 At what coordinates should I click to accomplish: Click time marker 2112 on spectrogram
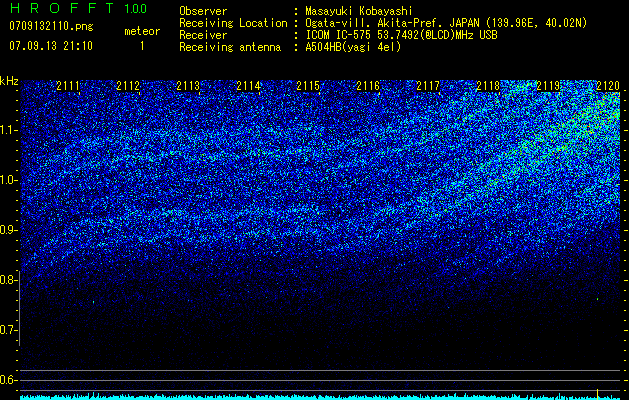(128, 86)
